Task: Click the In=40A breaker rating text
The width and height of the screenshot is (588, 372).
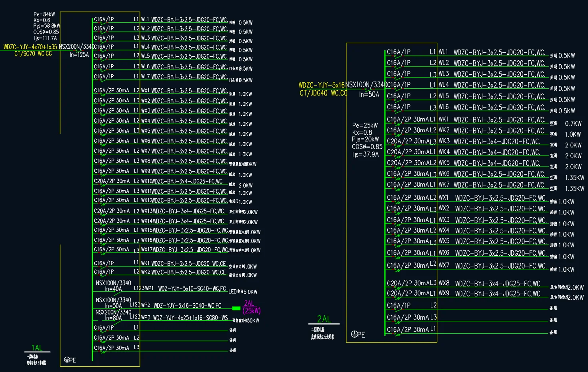Action: coord(113,289)
